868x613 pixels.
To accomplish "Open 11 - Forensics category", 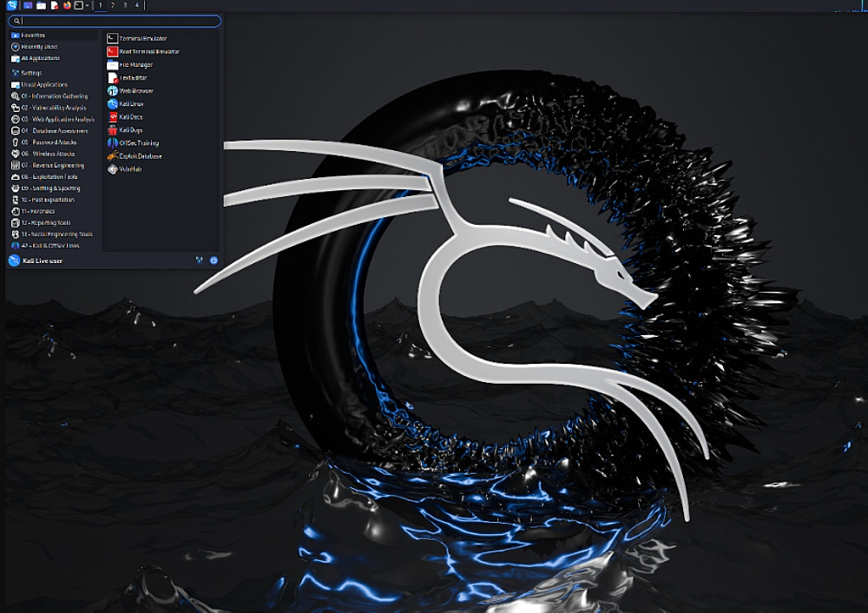I will pyautogui.click(x=54, y=212).
